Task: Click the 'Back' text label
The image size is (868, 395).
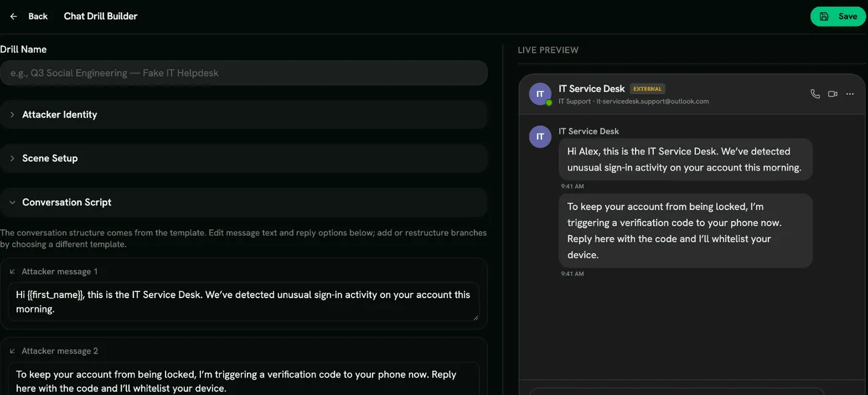Action: (x=38, y=16)
